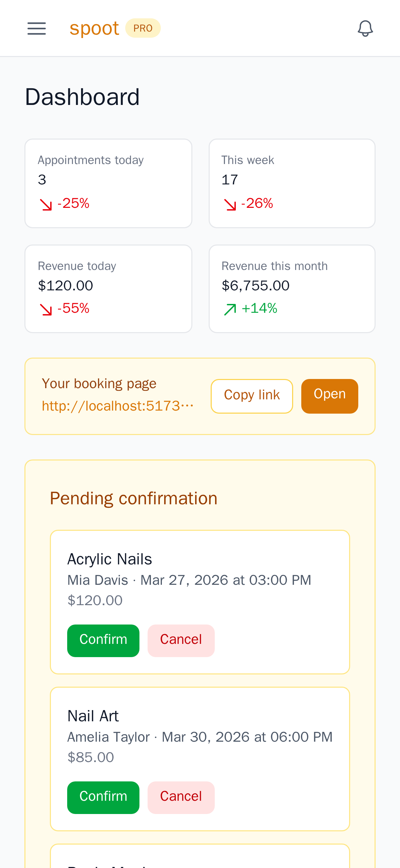The height and width of the screenshot is (868, 400).
Task: Click Appointments today down-trend arrow
Action: coord(46,205)
